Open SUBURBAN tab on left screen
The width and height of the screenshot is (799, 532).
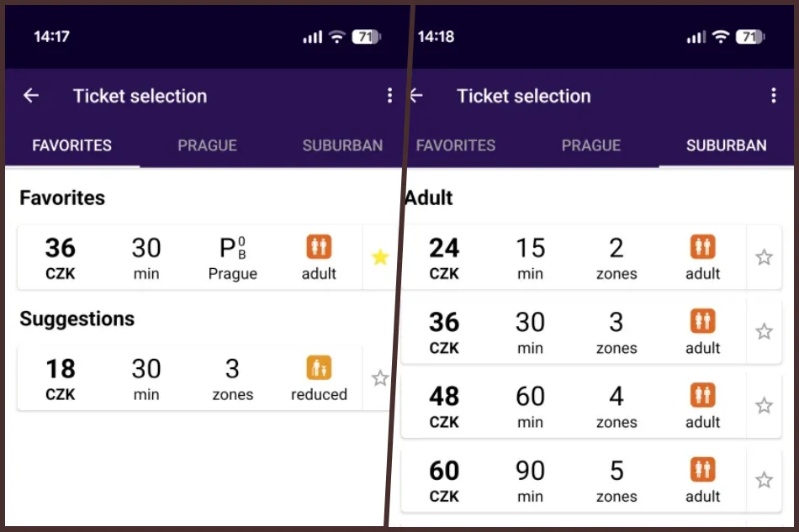342,145
